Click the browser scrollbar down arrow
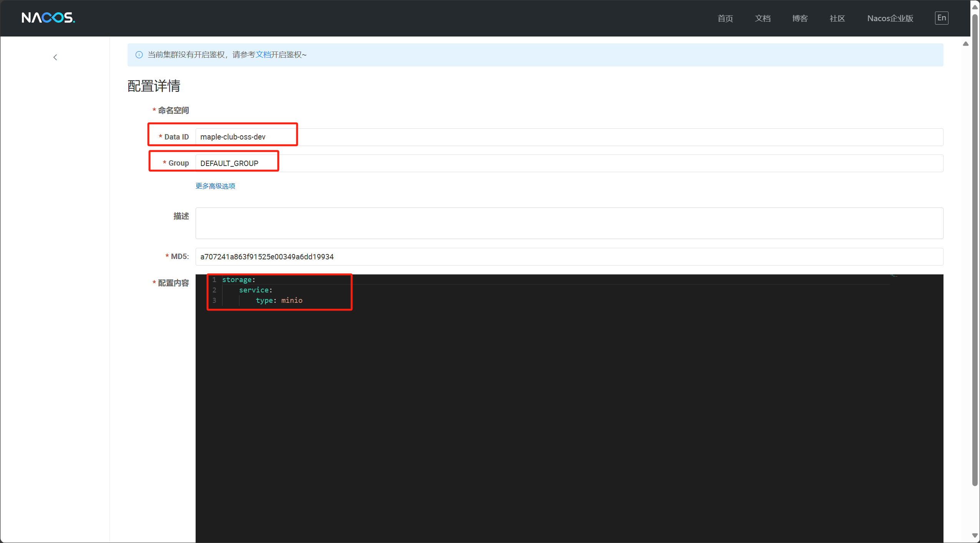 (x=975, y=535)
